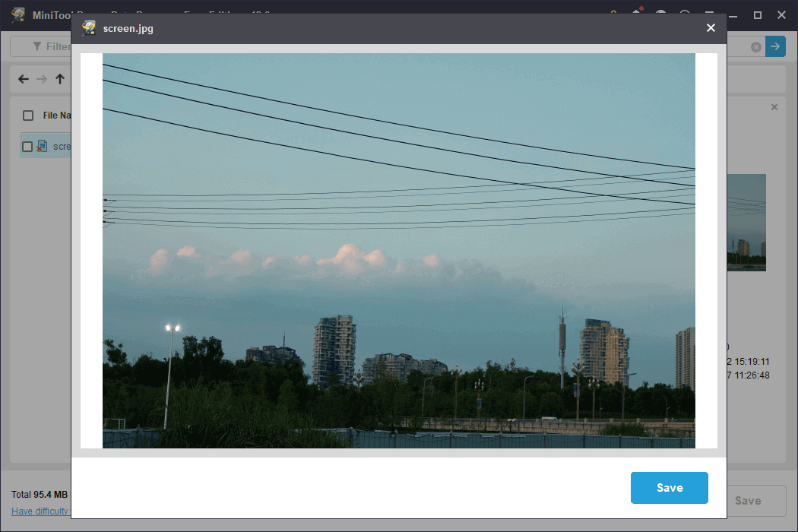Click the screen.jpg icon in the dialog title
This screenshot has height=532, width=798.
(89, 27)
